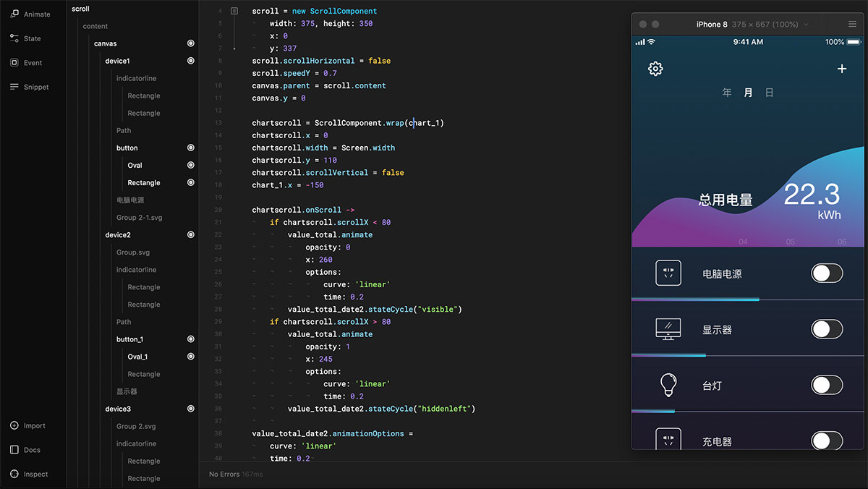Screen dimensions: 868x489
Task: Click the Animate icon in left sidebar
Action: tap(14, 14)
